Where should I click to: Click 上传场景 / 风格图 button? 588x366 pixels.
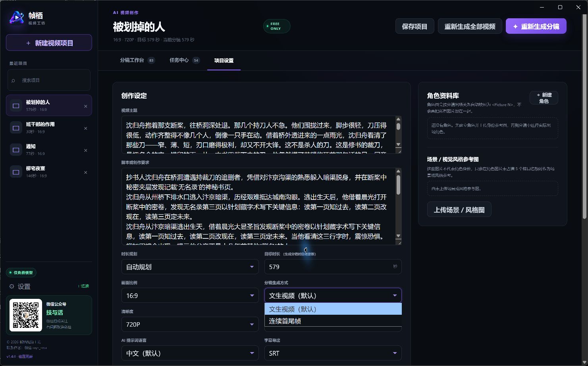(459, 210)
